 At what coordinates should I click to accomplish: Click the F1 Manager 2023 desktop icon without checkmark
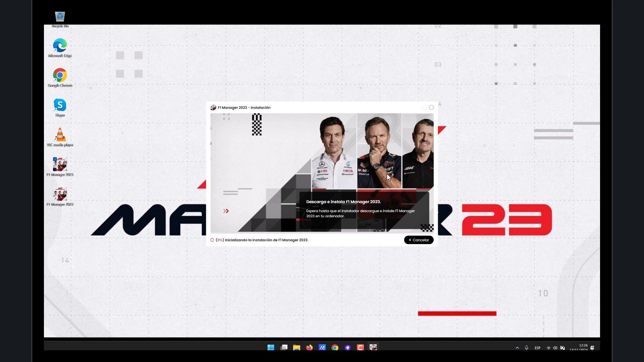click(x=60, y=197)
